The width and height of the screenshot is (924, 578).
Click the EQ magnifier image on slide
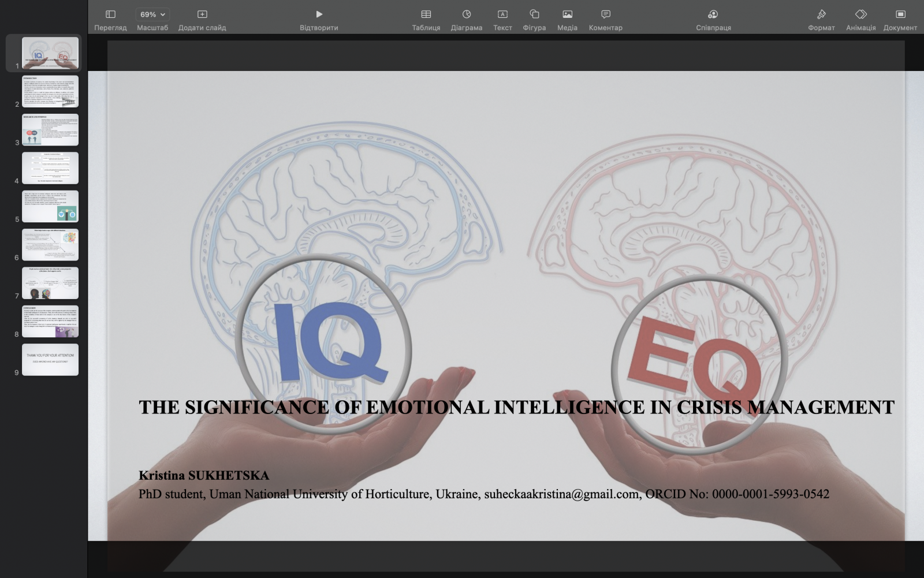(700, 366)
